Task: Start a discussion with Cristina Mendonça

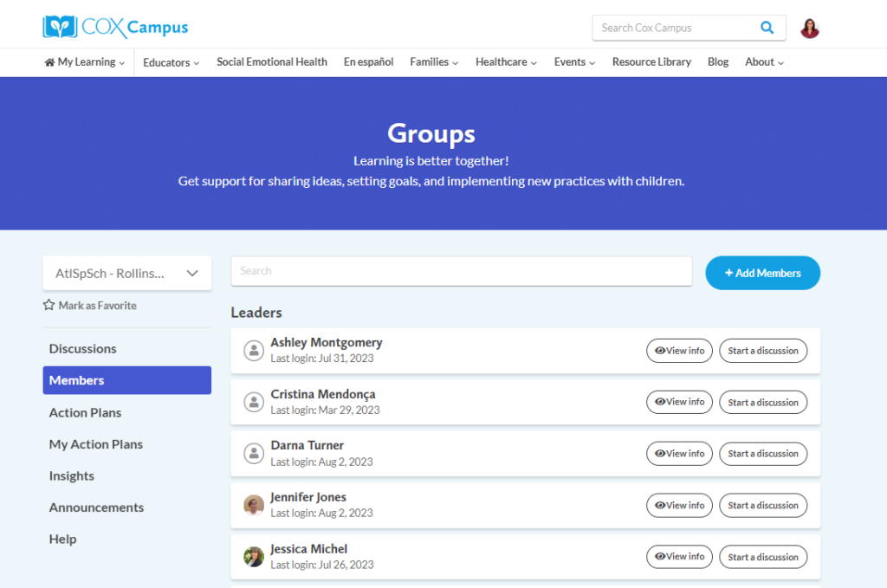Action: click(x=763, y=402)
